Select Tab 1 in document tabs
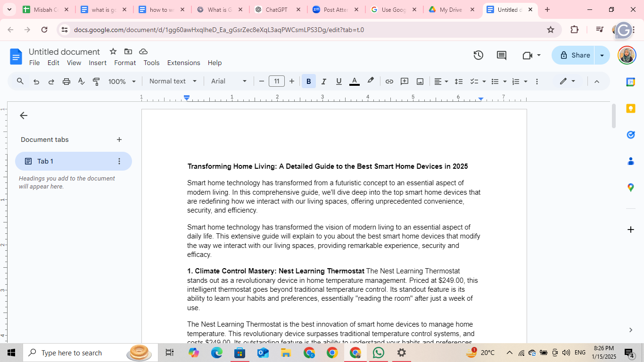The width and height of the screenshot is (644, 362). 74,161
